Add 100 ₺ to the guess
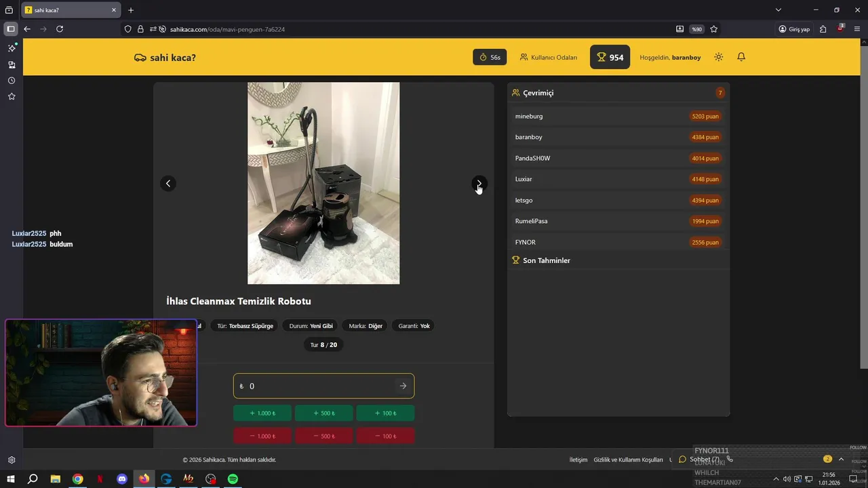868x488 pixels. (x=385, y=413)
